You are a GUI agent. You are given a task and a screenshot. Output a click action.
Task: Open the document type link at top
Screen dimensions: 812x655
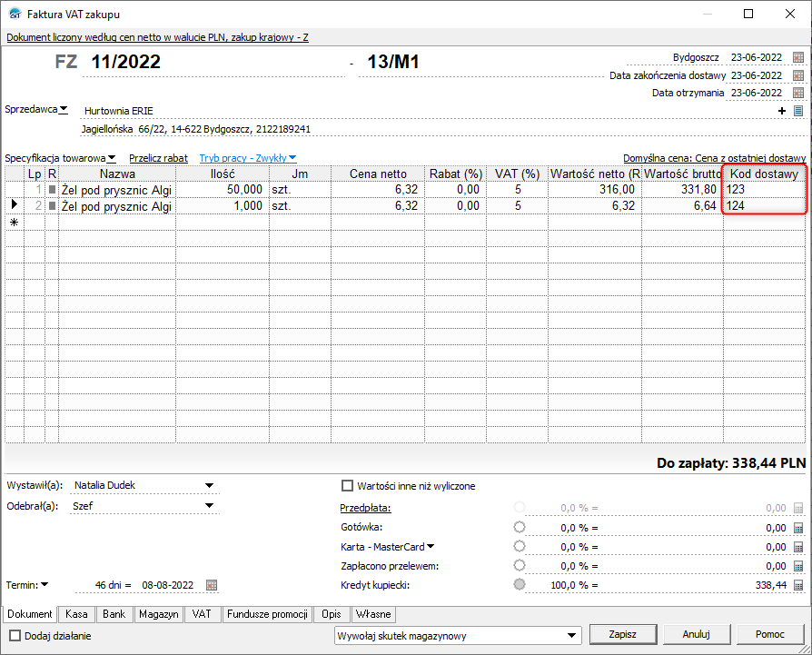coord(157,37)
